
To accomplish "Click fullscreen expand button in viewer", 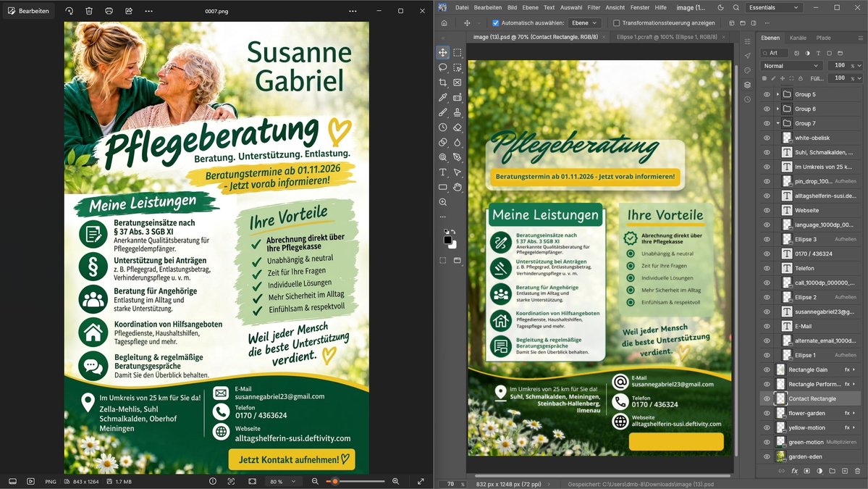I will (x=421, y=482).
